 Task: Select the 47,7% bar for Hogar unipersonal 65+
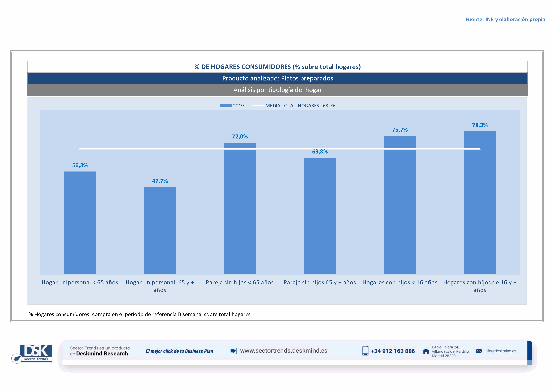click(x=160, y=230)
